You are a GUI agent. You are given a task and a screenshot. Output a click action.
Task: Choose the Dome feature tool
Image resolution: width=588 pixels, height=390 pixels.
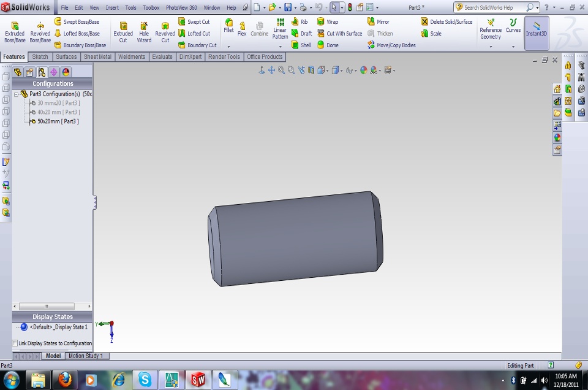pos(327,45)
